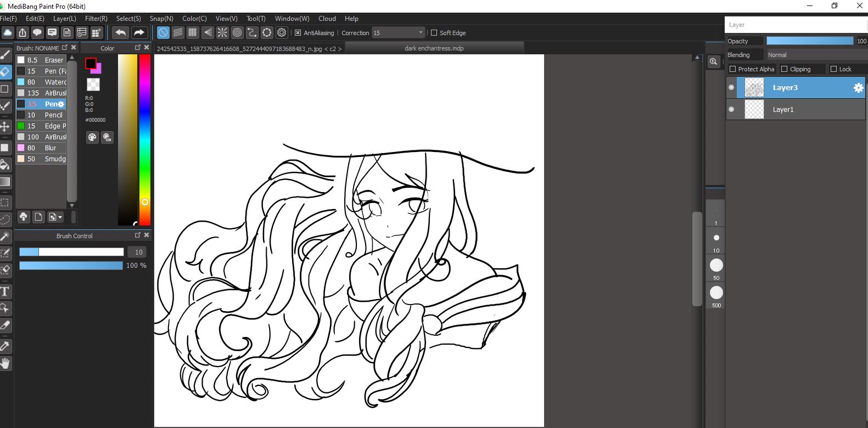Open the add brush dropdown arrow button

click(x=55, y=217)
